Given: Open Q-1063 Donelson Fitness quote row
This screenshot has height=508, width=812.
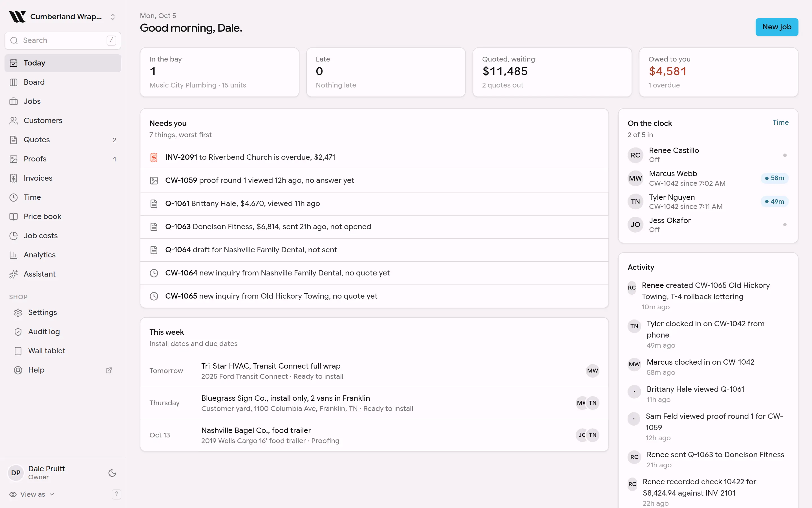Looking at the screenshot, I should 374,227.
